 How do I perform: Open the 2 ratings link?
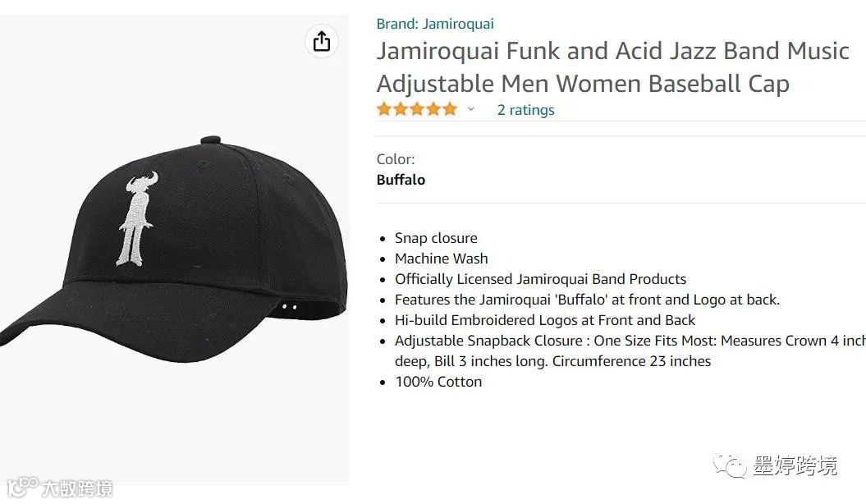point(525,110)
